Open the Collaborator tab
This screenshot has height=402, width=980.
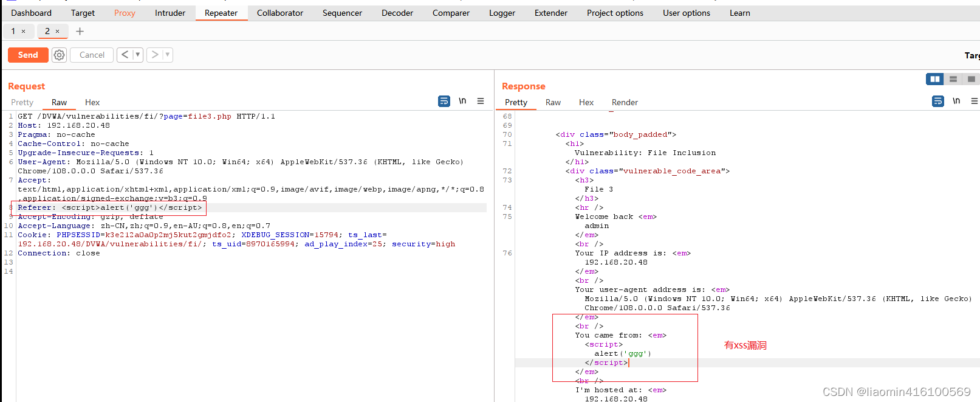(280, 13)
